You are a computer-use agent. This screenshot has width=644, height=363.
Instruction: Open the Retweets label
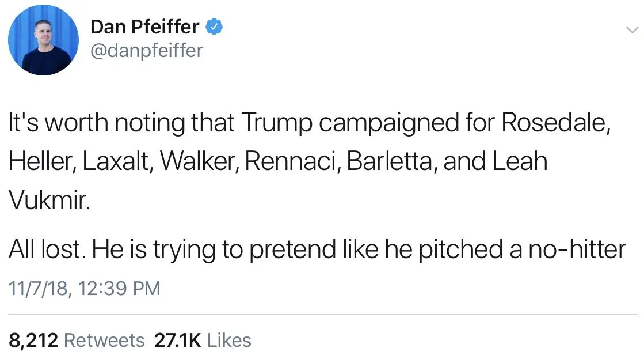pyautogui.click(x=104, y=340)
